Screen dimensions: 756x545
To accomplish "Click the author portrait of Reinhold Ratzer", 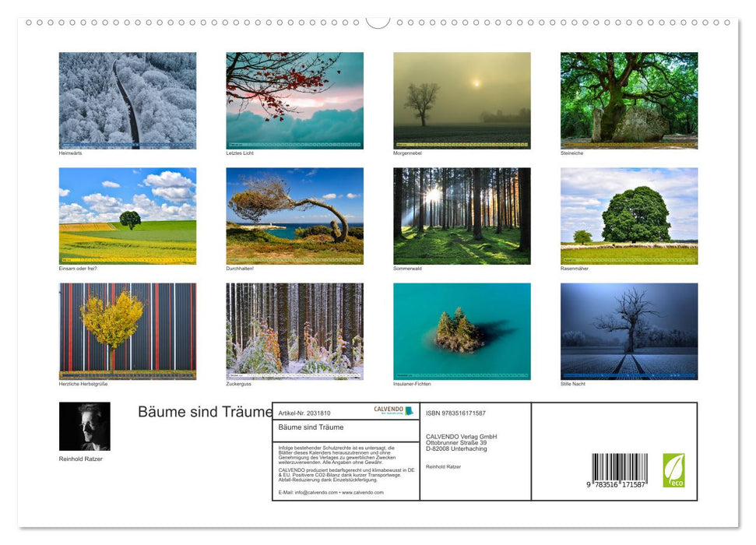I will [x=83, y=425].
